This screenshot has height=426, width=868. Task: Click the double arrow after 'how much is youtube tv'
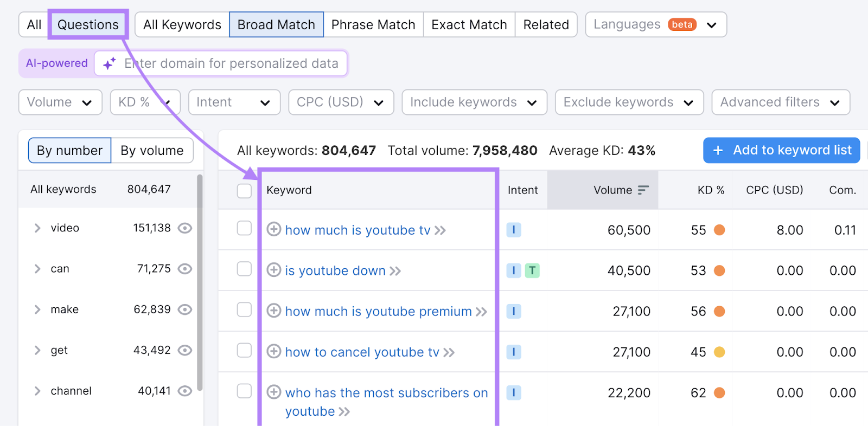point(440,230)
